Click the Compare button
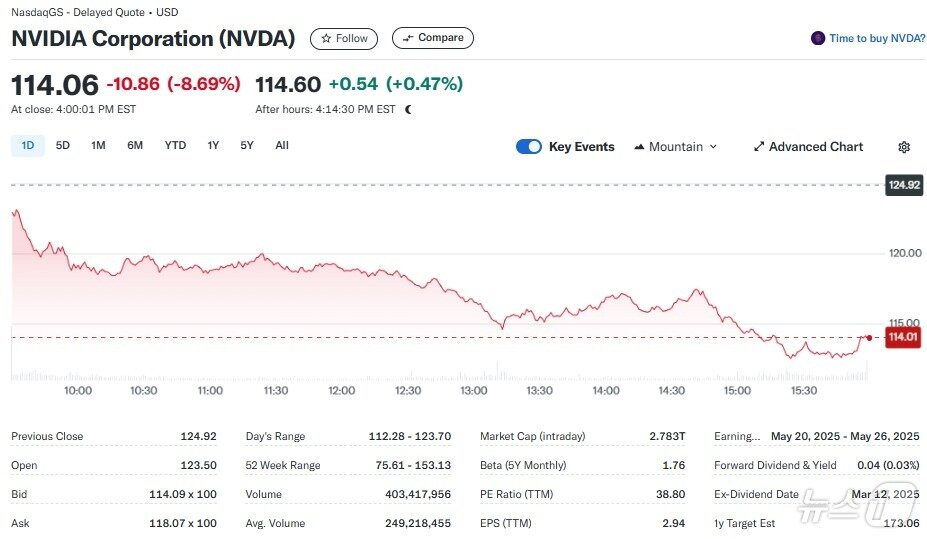This screenshot has height=539, width=927. (433, 39)
